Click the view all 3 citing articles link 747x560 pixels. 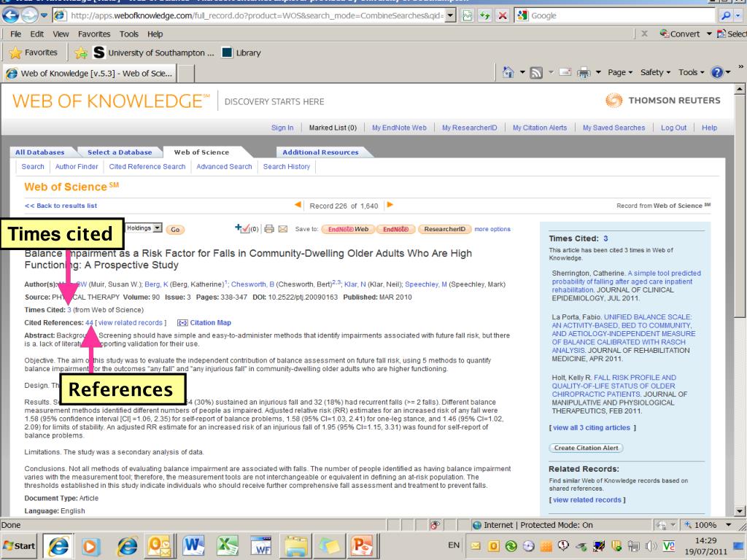point(592,427)
